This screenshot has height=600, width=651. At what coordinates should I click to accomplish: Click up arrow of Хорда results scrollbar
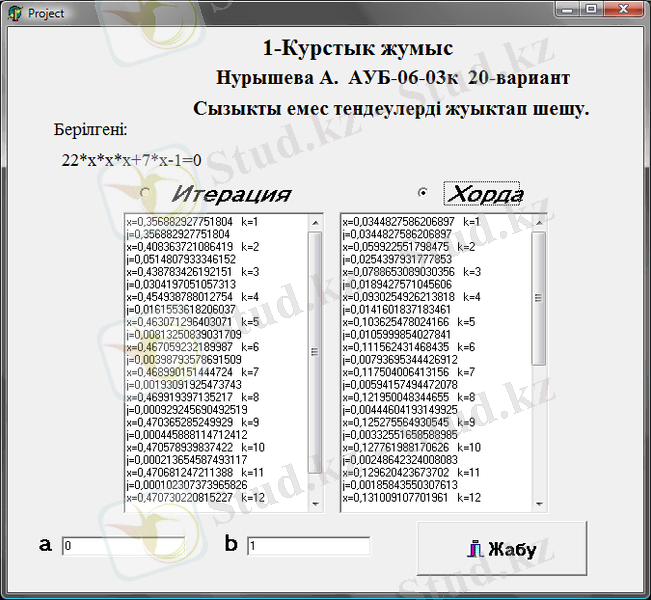pos(539,222)
